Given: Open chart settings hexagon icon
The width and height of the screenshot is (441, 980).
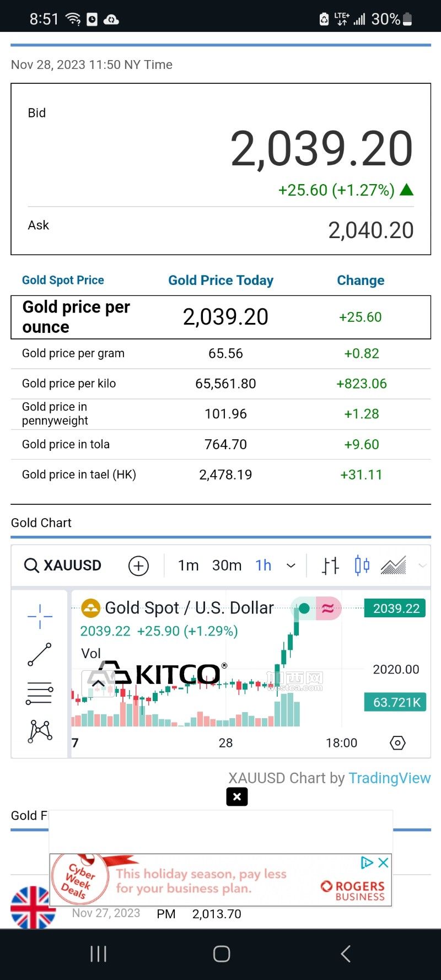Looking at the screenshot, I should [397, 743].
